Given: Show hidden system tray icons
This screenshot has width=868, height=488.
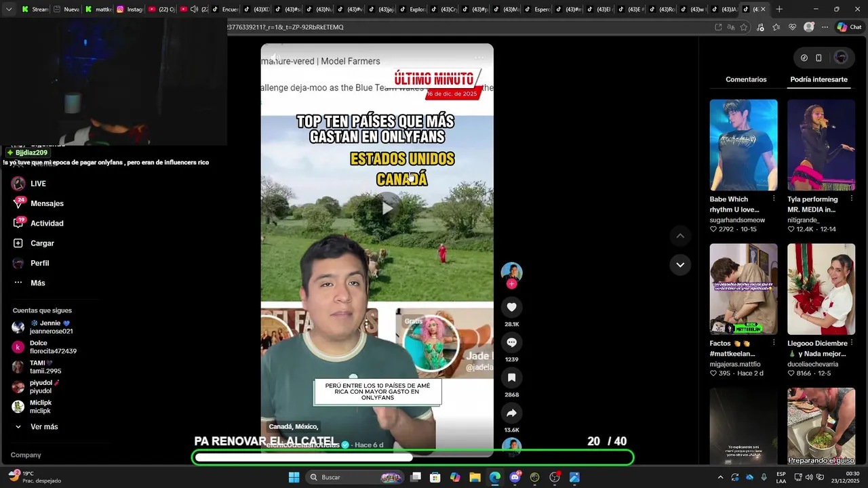Looking at the screenshot, I should (720, 477).
